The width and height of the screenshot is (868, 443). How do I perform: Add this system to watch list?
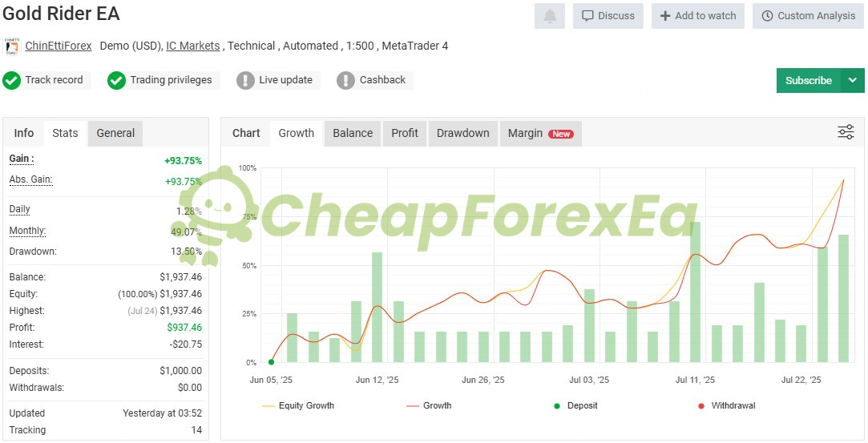pos(697,16)
